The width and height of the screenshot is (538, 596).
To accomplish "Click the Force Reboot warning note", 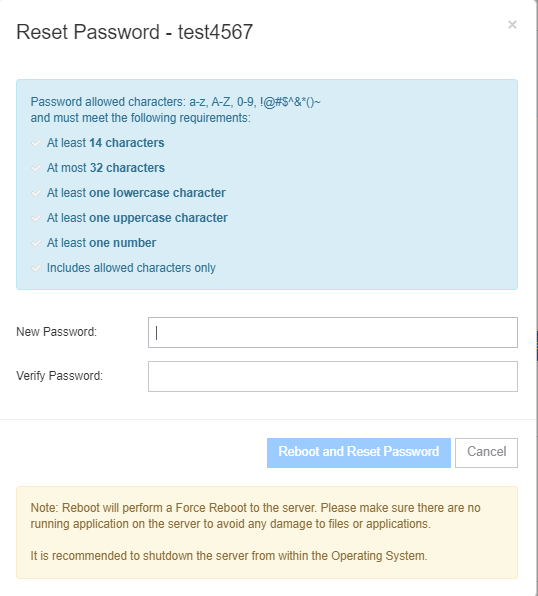I will click(x=256, y=516).
